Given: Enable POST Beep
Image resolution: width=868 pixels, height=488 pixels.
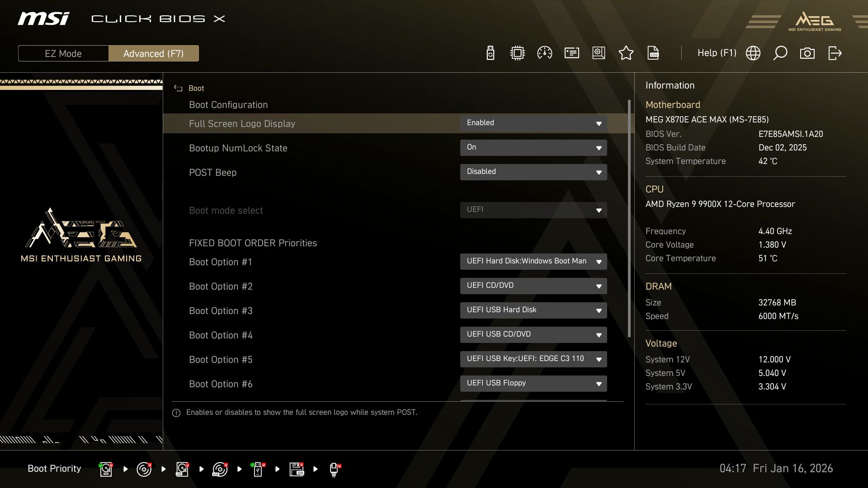Looking at the screenshot, I should point(533,172).
